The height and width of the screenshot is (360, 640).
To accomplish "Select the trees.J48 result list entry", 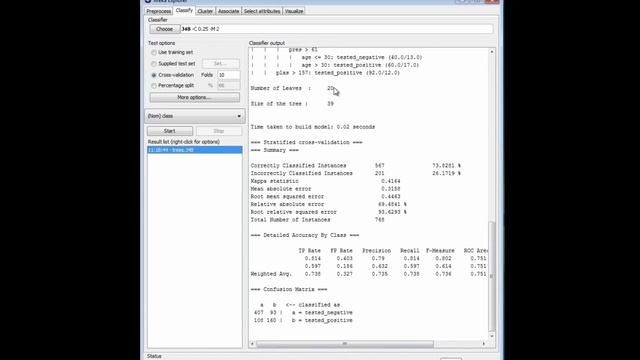I will pos(195,150).
